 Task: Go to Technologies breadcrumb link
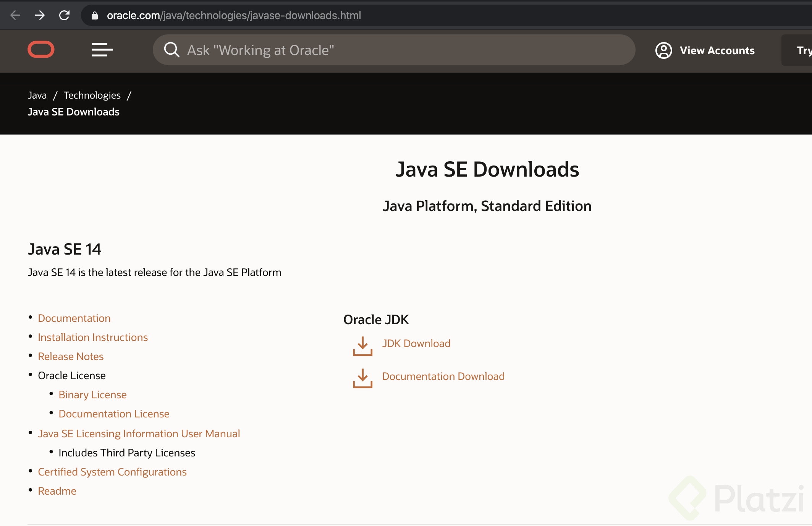[x=92, y=95]
